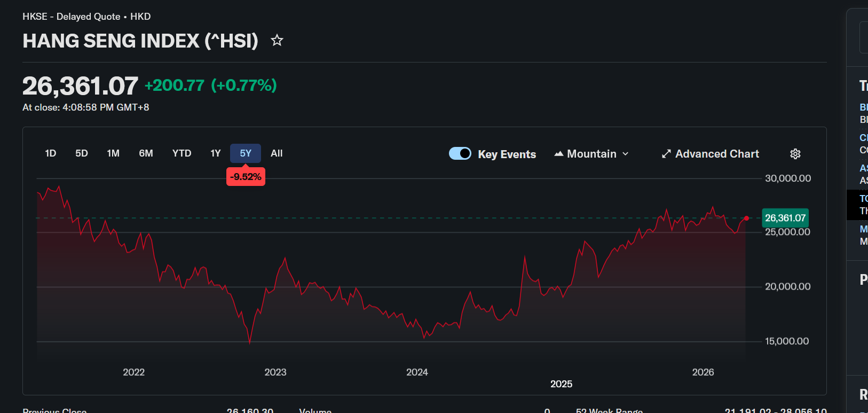
Task: Select the 1D time range
Action: coord(51,153)
